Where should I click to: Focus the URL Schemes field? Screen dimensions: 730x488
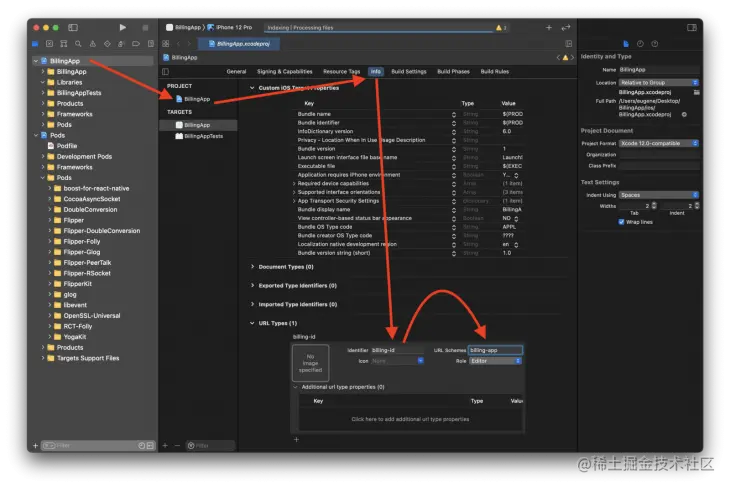click(x=495, y=350)
